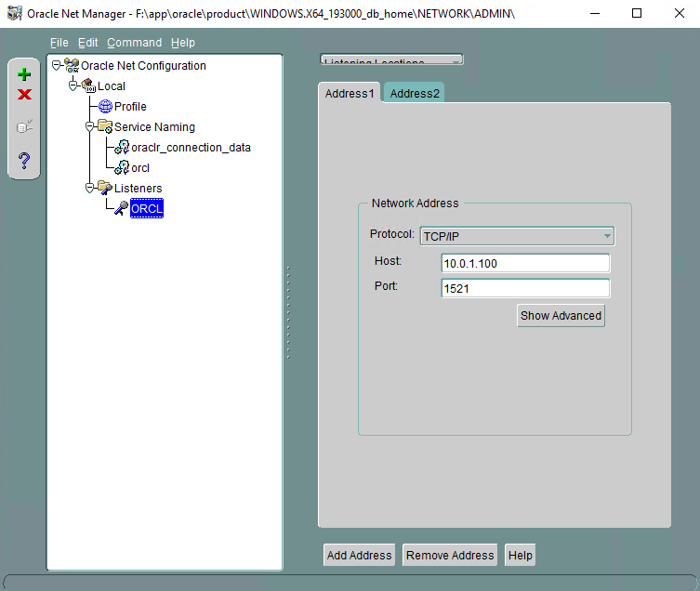
Task: Select the Listeners tree label
Action: (138, 188)
